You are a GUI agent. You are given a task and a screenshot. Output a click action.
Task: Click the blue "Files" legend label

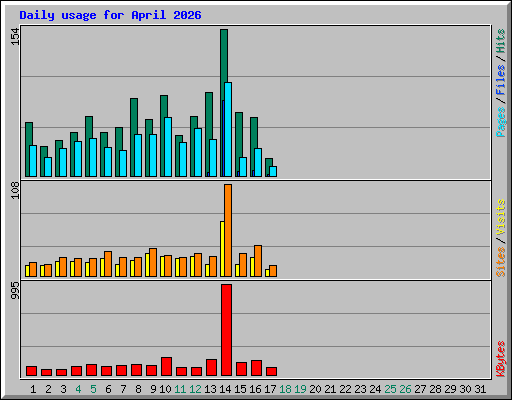(501, 80)
